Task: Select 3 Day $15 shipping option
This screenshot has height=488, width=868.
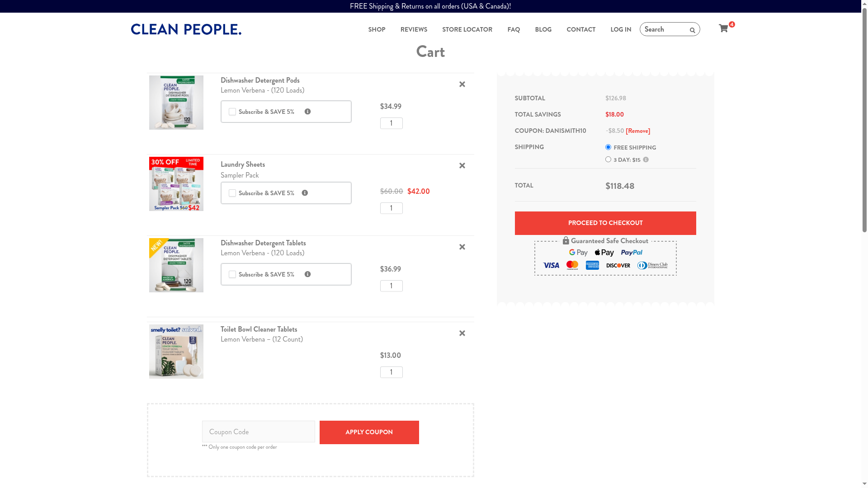Action: pos(608,159)
